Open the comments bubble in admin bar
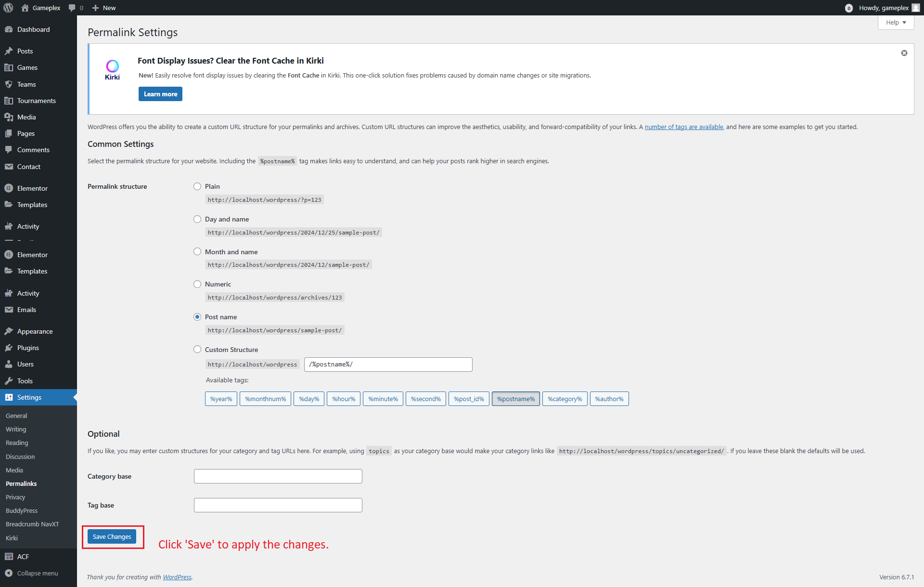 [72, 8]
